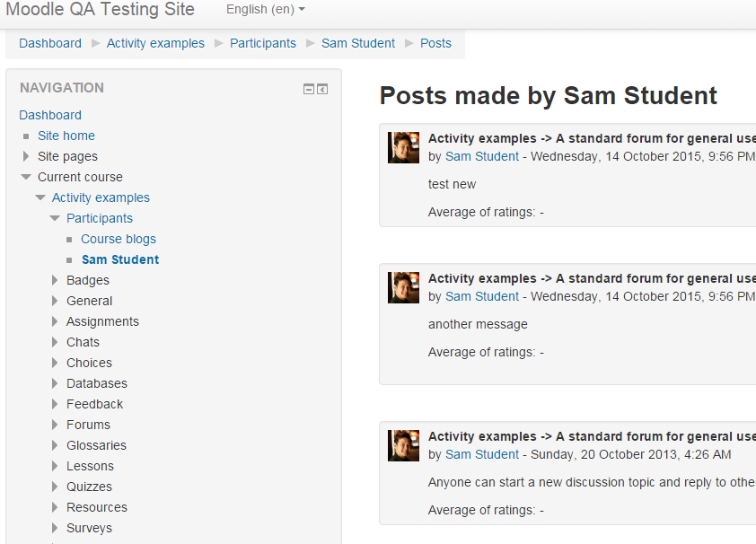Open the Moodle QA Testing Site title

[100, 9]
